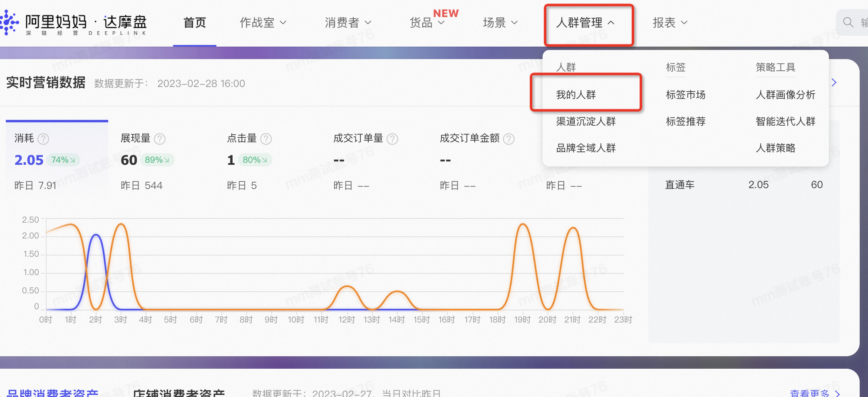The image size is (868, 397).
Task: Switch to 首页 tab
Action: click(x=195, y=22)
